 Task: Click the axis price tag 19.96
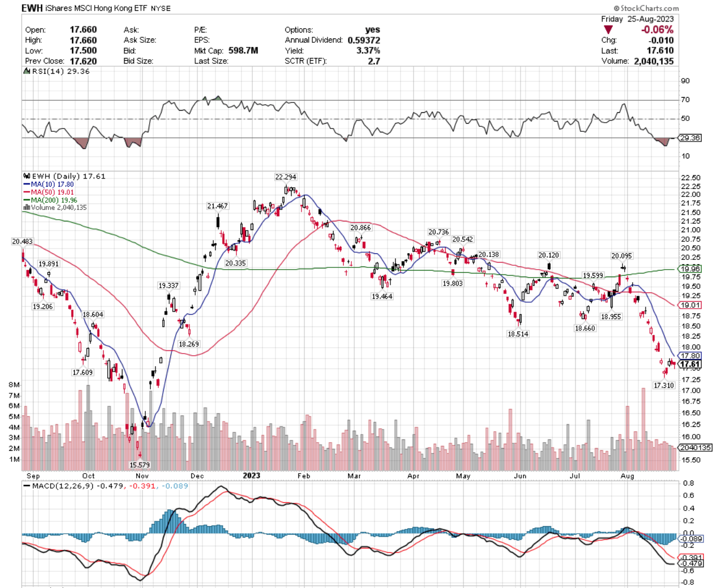point(690,269)
